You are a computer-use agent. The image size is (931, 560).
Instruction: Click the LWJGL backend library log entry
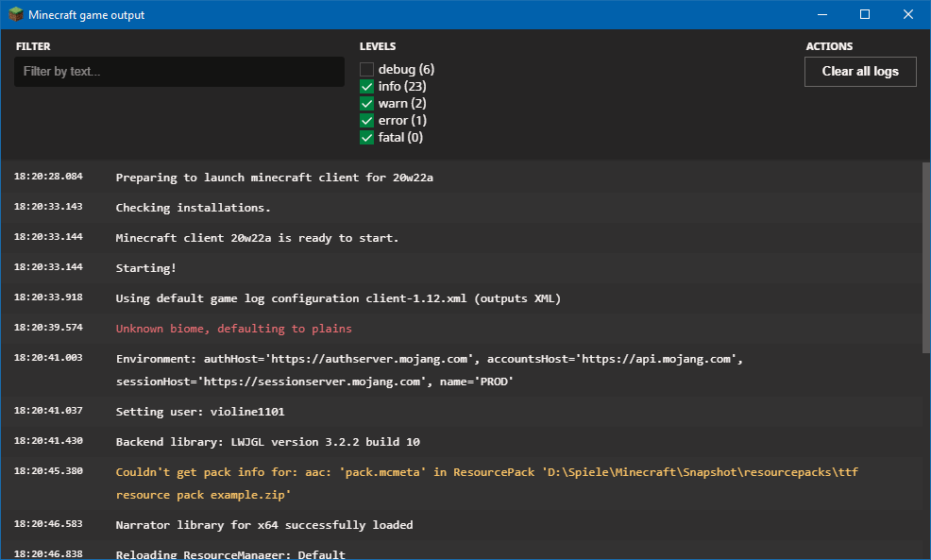[267, 442]
